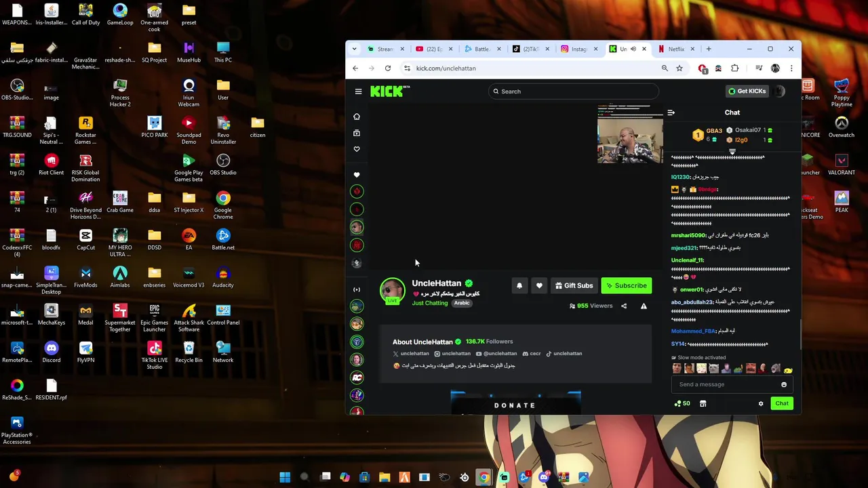This screenshot has width=868, height=488.
Task: Click the DONATE banner
Action: point(515,403)
